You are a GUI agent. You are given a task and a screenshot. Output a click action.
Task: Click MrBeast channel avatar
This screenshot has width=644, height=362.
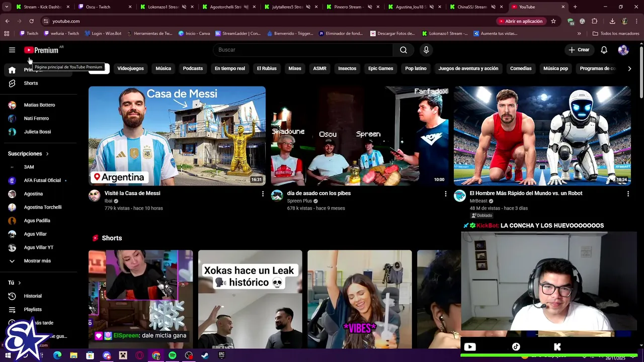(x=460, y=196)
